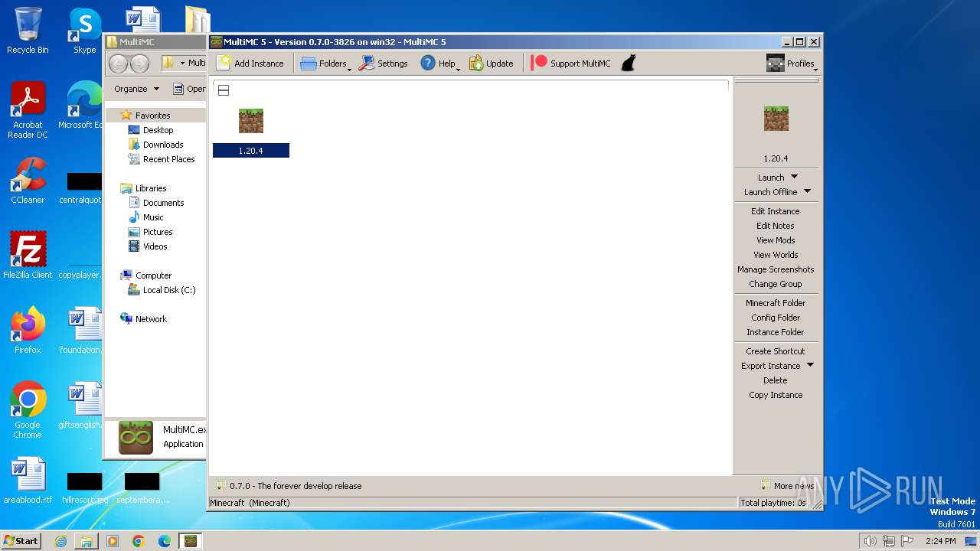Click the Total playtime status text
Image resolution: width=980 pixels, height=551 pixels.
pos(773,503)
